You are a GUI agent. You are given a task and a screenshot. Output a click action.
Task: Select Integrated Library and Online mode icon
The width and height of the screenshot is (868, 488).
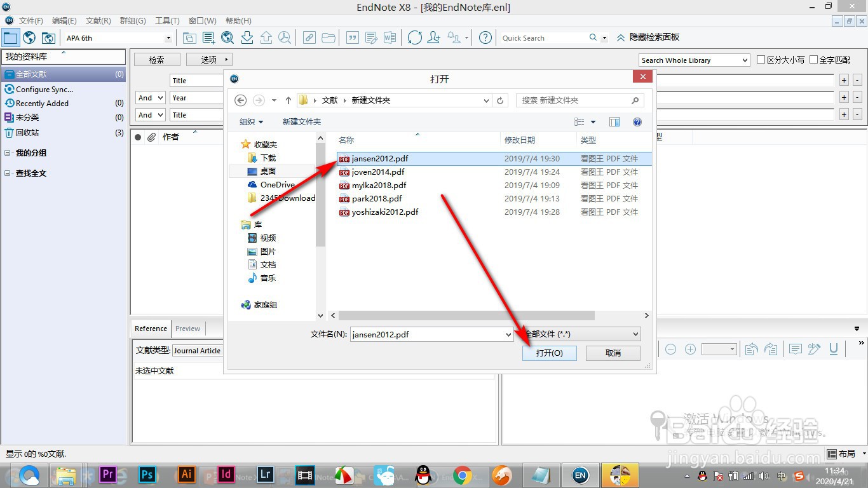[x=48, y=37]
